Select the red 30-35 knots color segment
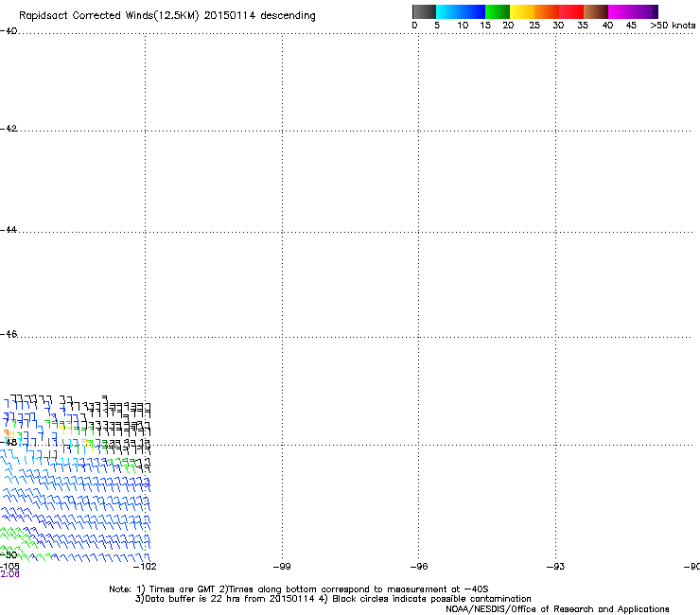Image resolution: width=700 pixels, height=615 pixels. click(571, 11)
